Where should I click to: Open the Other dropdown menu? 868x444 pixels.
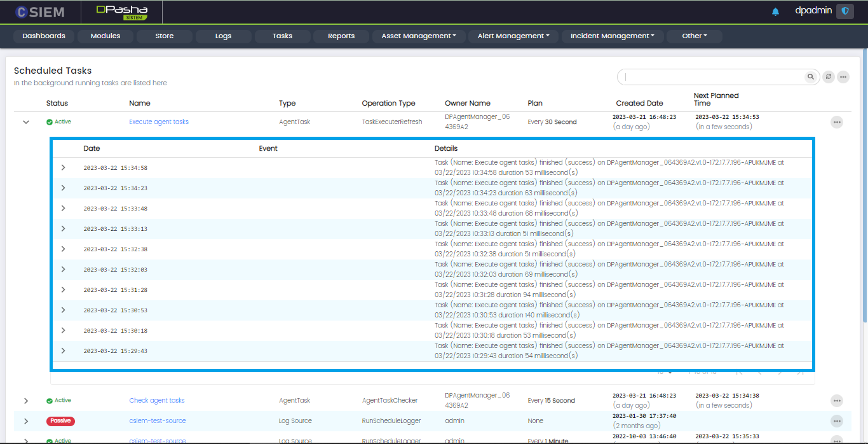694,36
